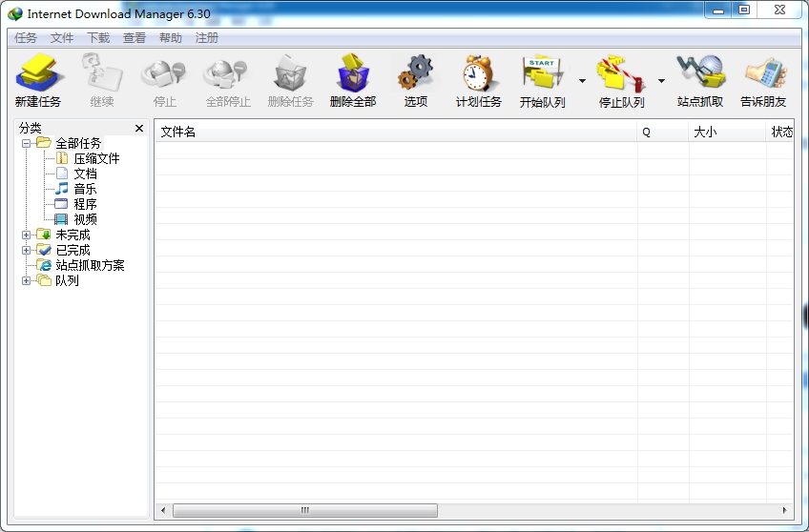Viewport: 809px width, 532px height.
Task: Click the 停止队列 (stop queue) icon
Action: 621,74
